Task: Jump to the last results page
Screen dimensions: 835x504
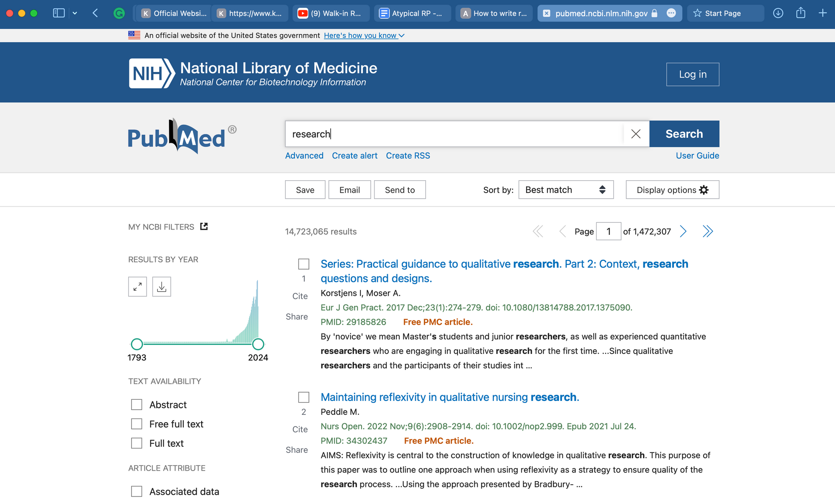Action: point(708,231)
